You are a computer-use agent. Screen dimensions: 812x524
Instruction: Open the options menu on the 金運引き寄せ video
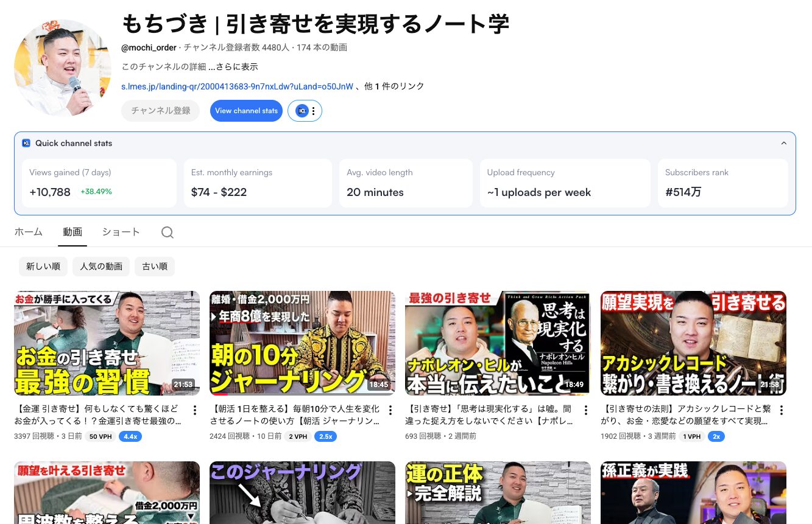195,410
